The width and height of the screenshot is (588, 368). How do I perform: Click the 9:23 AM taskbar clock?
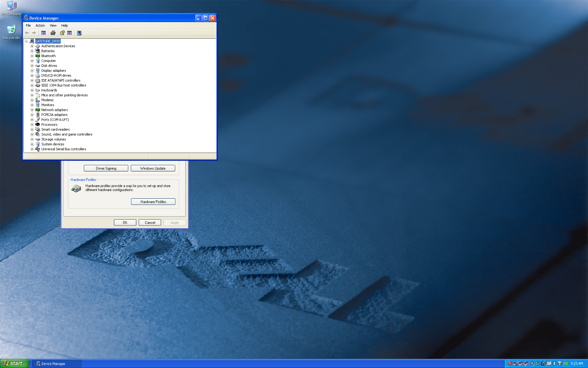pos(577,364)
